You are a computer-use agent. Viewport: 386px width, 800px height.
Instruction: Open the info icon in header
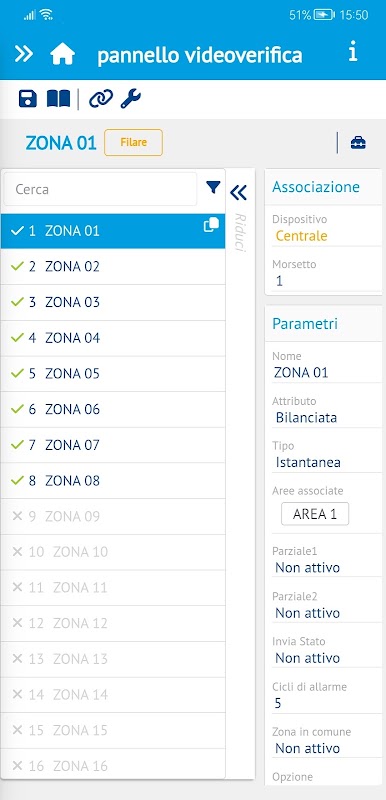352,52
